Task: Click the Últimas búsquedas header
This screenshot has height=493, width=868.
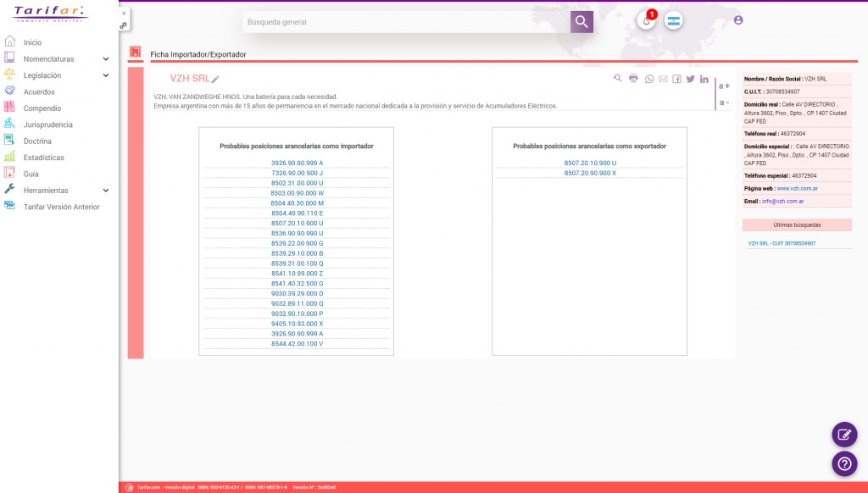Action: tap(797, 224)
